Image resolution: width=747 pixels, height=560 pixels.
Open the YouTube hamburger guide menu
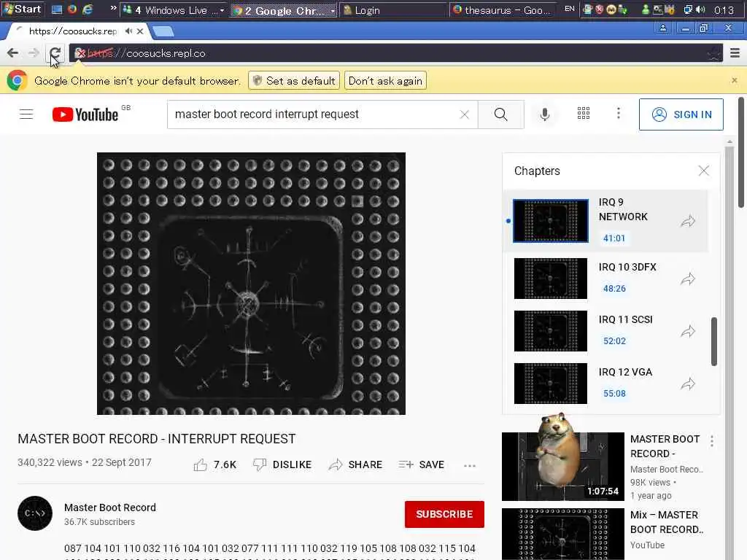tap(26, 114)
